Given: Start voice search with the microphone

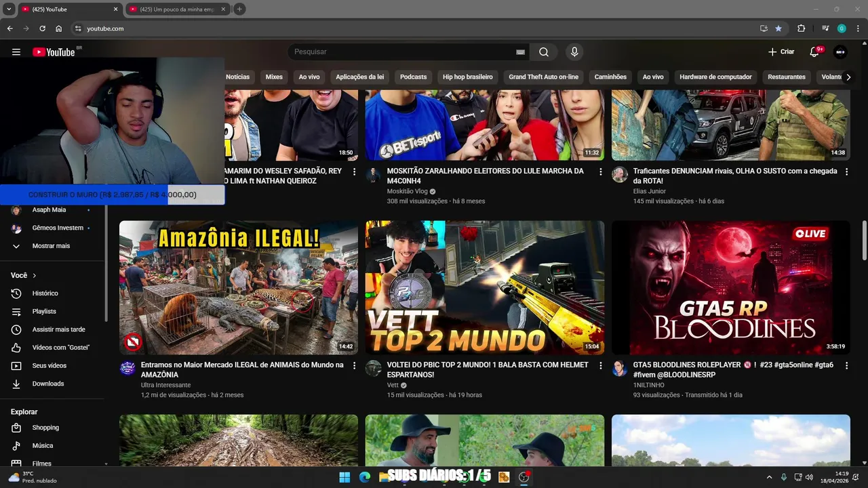Looking at the screenshot, I should [574, 52].
